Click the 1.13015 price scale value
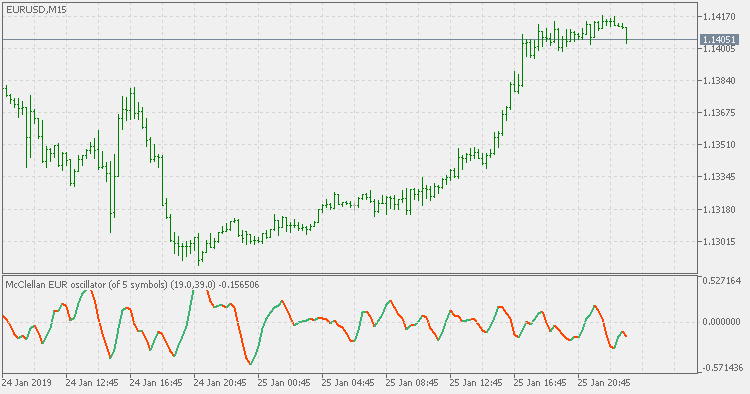Viewport: 750px width, 394px height. coord(719,241)
